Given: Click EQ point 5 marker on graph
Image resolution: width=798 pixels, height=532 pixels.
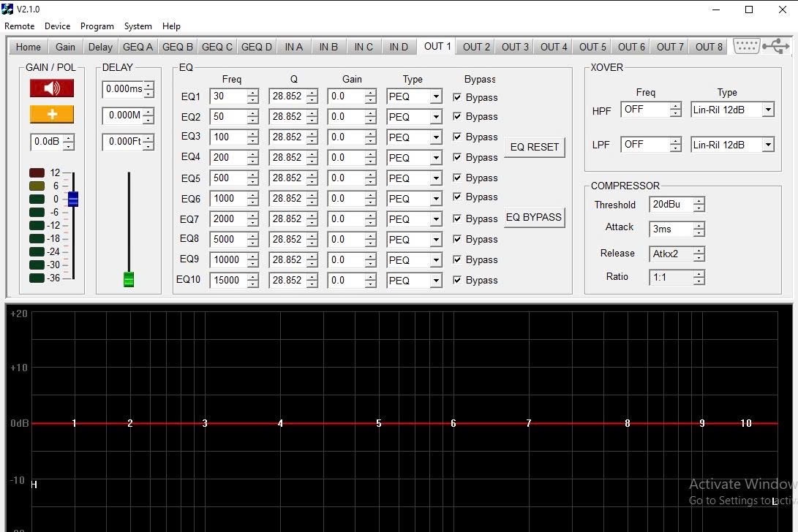Looking at the screenshot, I should [x=378, y=423].
